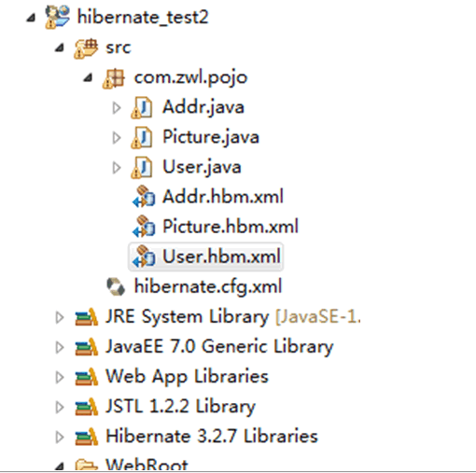
Task: Select the WebRoot folder
Action: 147,465
